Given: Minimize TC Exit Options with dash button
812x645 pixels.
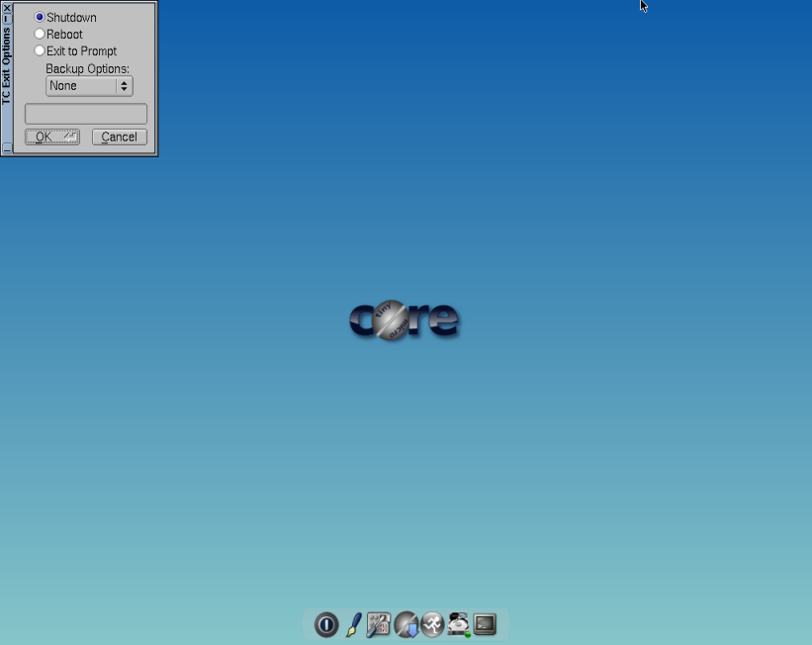Looking at the screenshot, I should (x=7, y=19).
